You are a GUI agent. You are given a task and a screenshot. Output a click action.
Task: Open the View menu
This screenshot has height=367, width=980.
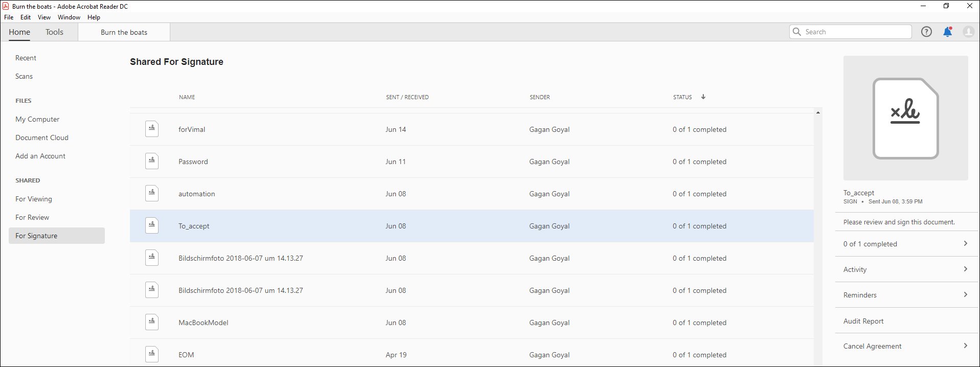click(x=44, y=17)
